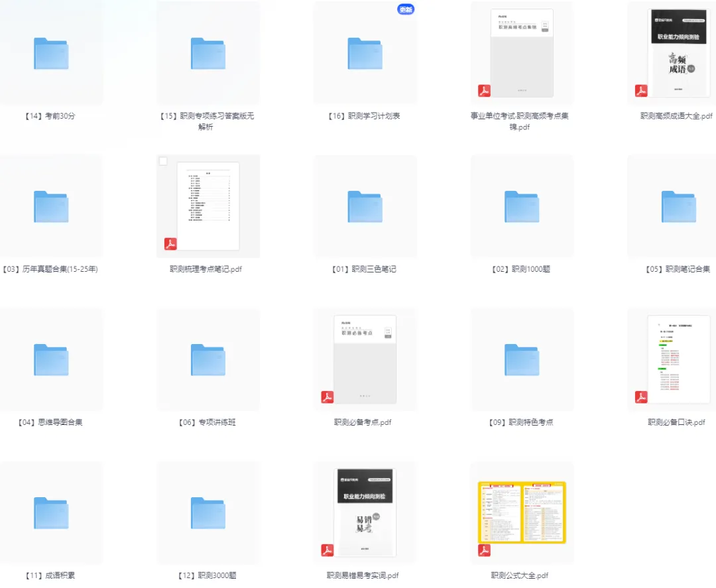The image size is (716, 588).
Task: Click the 更新 badge on 职测学习计划表
Action: point(406,9)
